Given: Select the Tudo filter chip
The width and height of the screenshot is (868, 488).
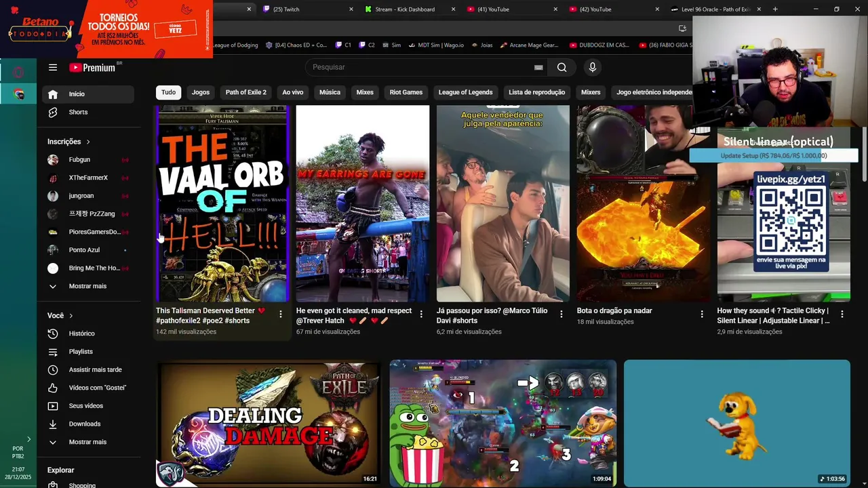Looking at the screenshot, I should click(168, 92).
